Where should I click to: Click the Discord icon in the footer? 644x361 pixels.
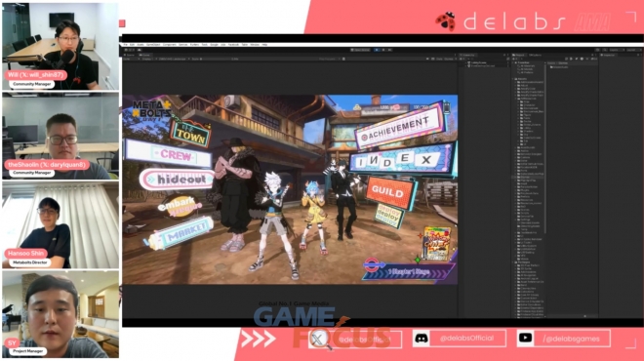point(422,339)
